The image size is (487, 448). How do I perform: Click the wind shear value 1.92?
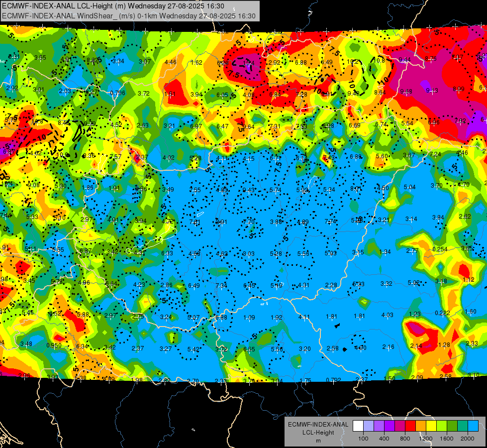(277, 318)
